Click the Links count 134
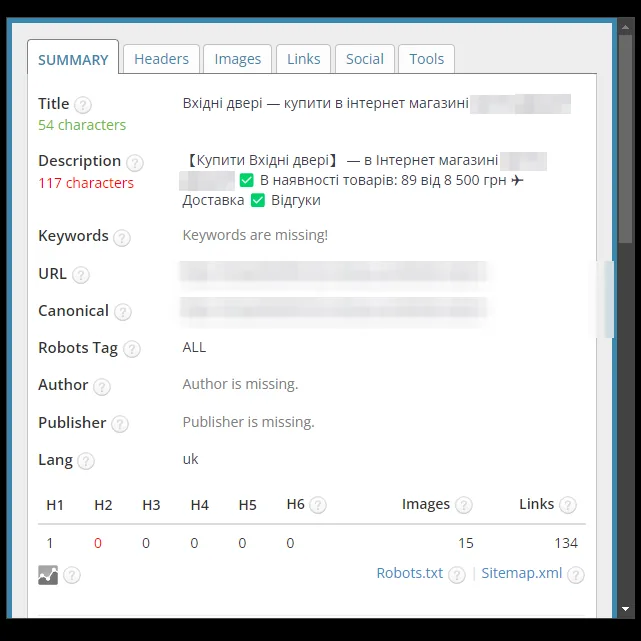Image resolution: width=641 pixels, height=641 pixels. [x=566, y=543]
